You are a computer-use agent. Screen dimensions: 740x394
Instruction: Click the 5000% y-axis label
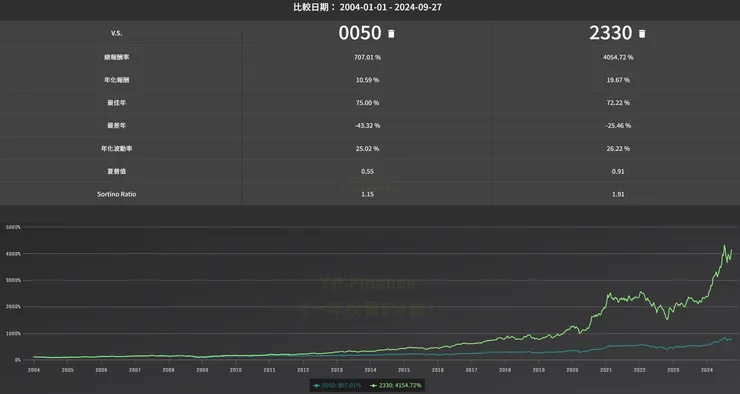point(13,227)
